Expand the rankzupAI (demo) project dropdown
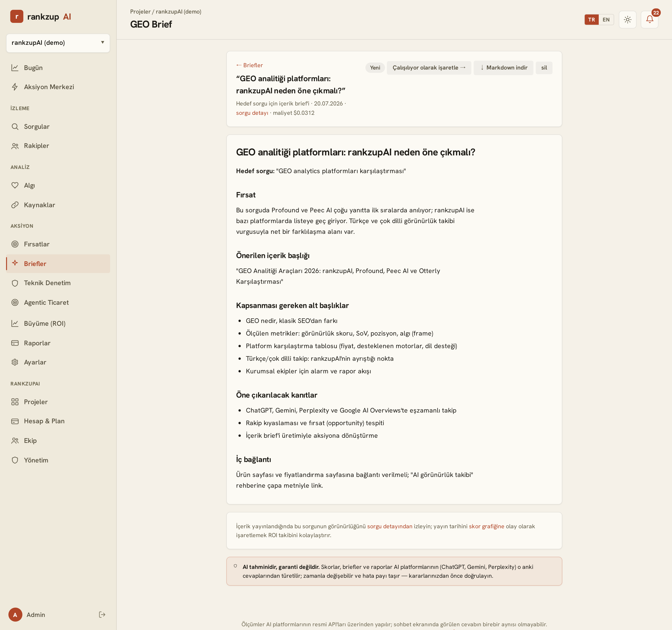 click(58, 43)
